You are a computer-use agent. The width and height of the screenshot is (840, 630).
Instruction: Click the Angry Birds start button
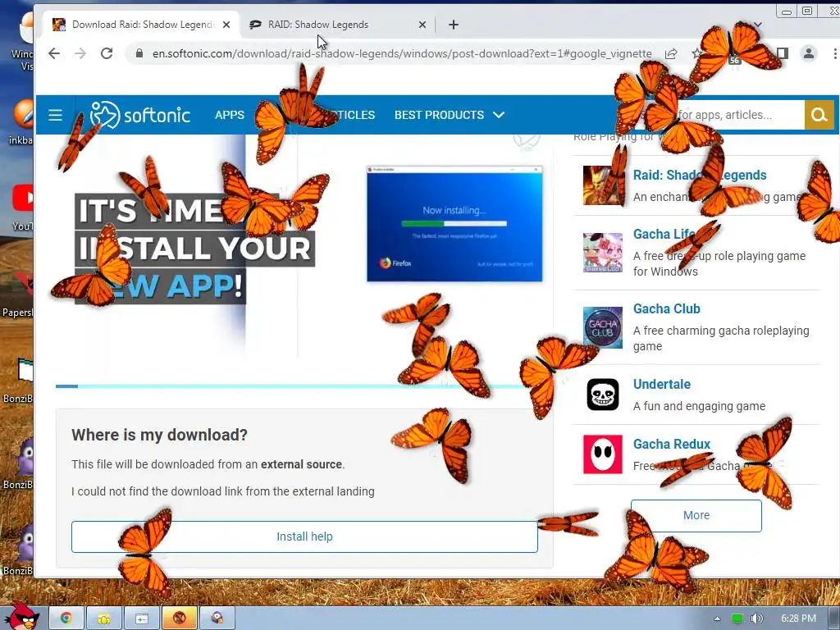point(21,617)
